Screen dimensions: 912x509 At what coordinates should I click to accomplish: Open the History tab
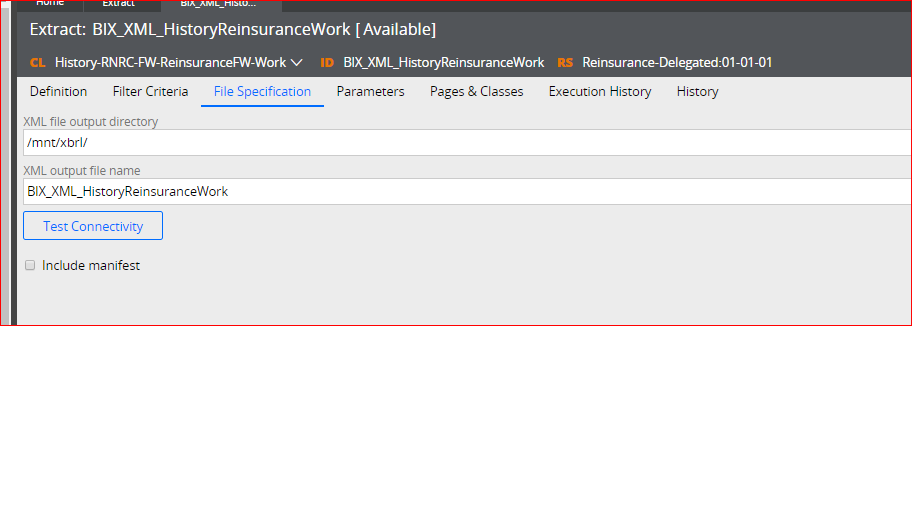(697, 91)
